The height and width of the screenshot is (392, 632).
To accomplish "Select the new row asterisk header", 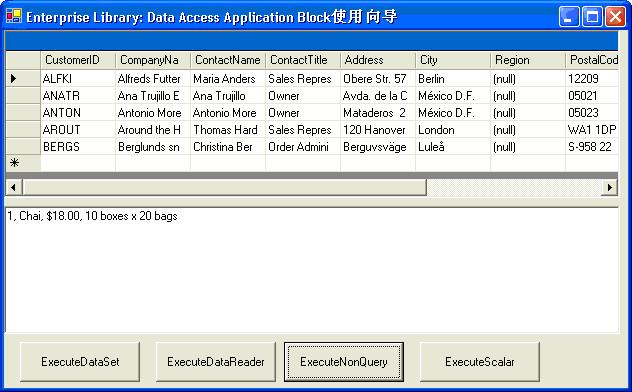I will click(x=23, y=163).
